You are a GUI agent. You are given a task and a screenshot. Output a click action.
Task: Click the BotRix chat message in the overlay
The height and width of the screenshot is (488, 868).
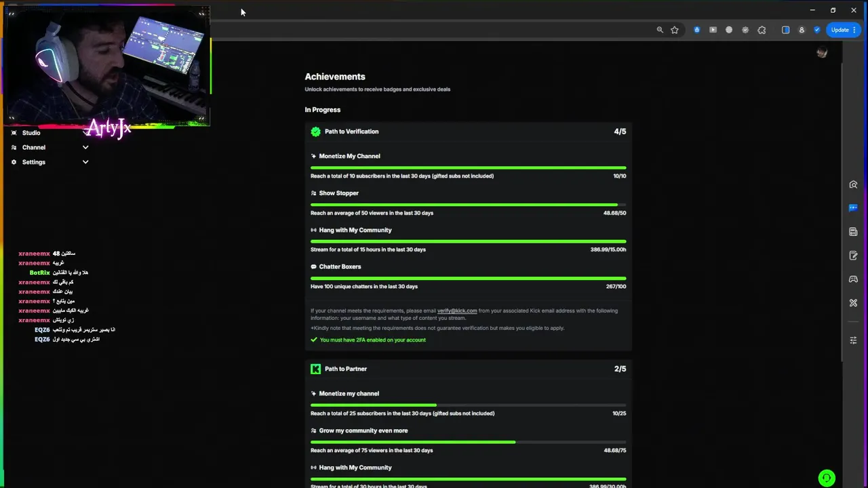[x=59, y=272]
